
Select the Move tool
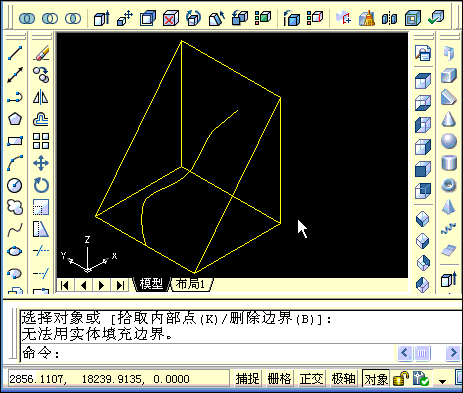(x=41, y=163)
